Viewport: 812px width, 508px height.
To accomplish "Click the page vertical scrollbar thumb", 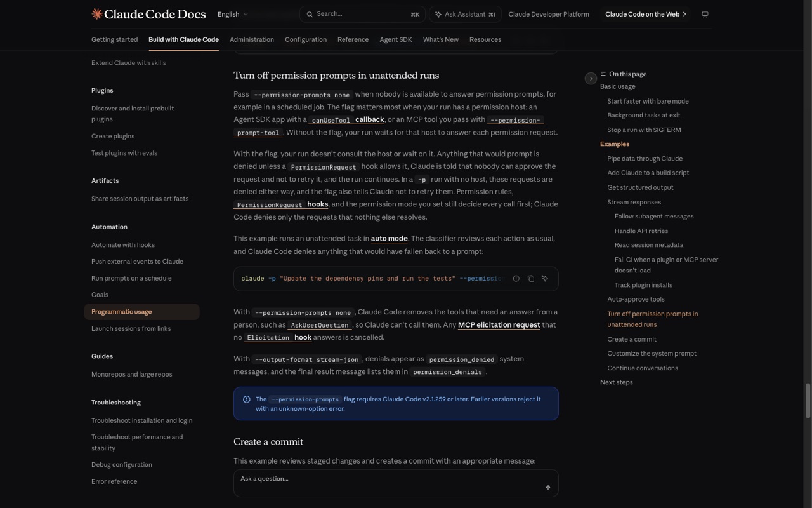I will point(808,401).
